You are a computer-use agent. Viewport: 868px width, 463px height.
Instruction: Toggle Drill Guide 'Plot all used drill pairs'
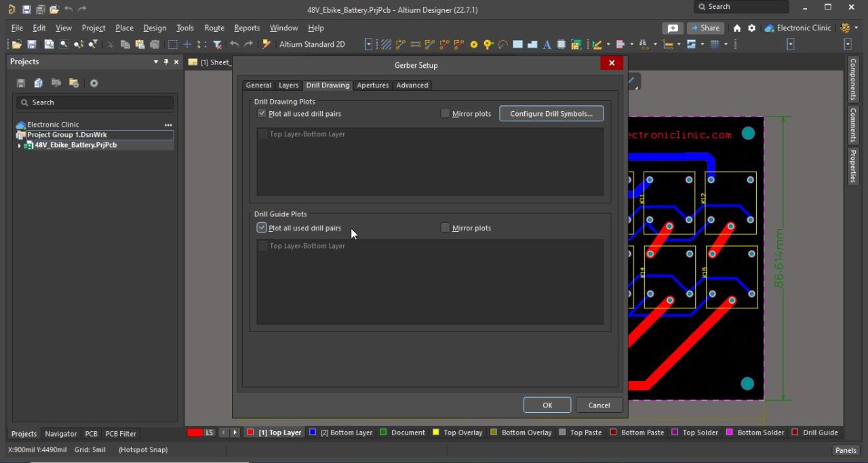tap(262, 228)
